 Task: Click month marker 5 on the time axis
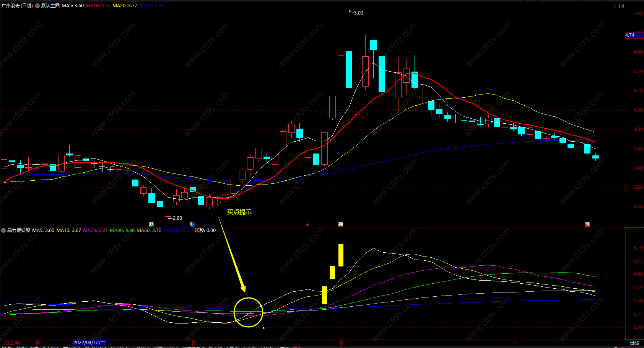[x=194, y=343]
